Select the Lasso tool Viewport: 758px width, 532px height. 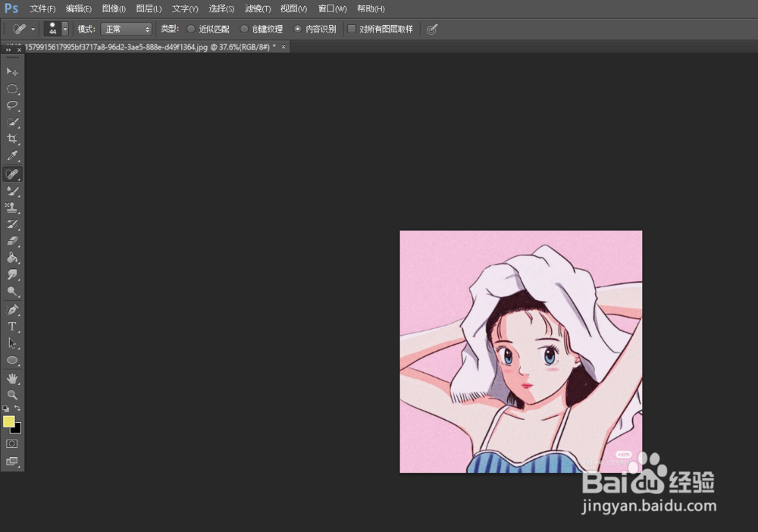coord(12,105)
